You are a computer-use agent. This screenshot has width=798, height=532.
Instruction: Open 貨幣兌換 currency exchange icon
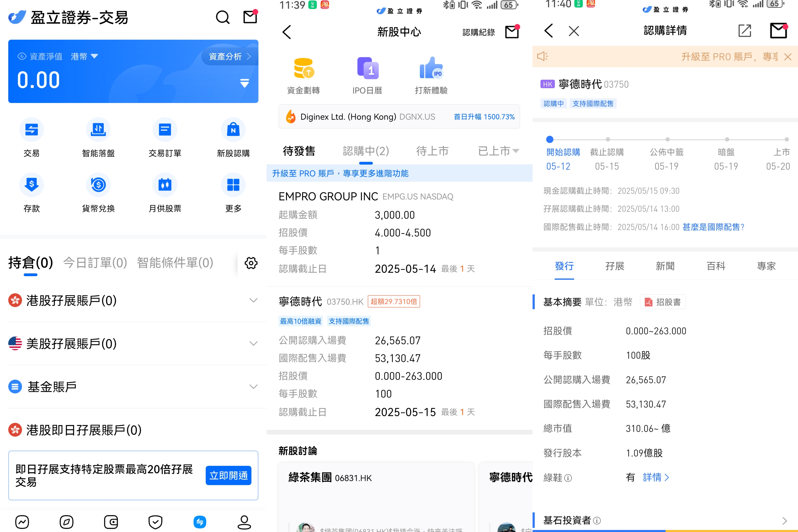[98, 193]
